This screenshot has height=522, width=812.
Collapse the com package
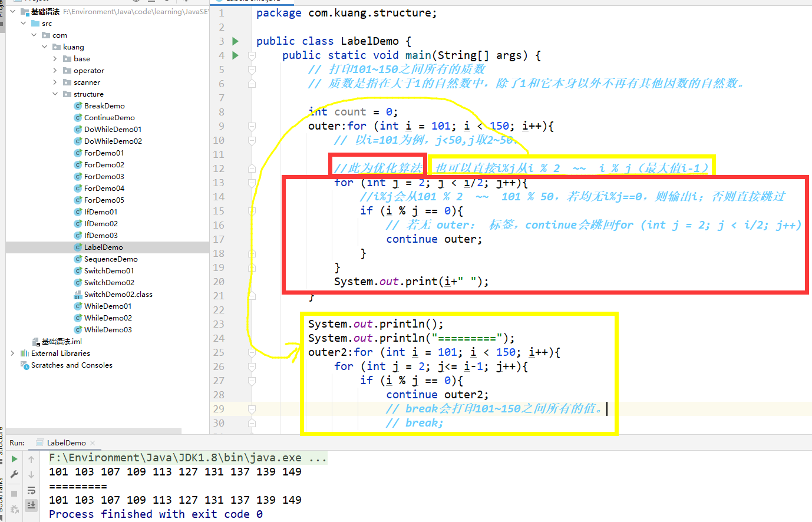point(34,35)
